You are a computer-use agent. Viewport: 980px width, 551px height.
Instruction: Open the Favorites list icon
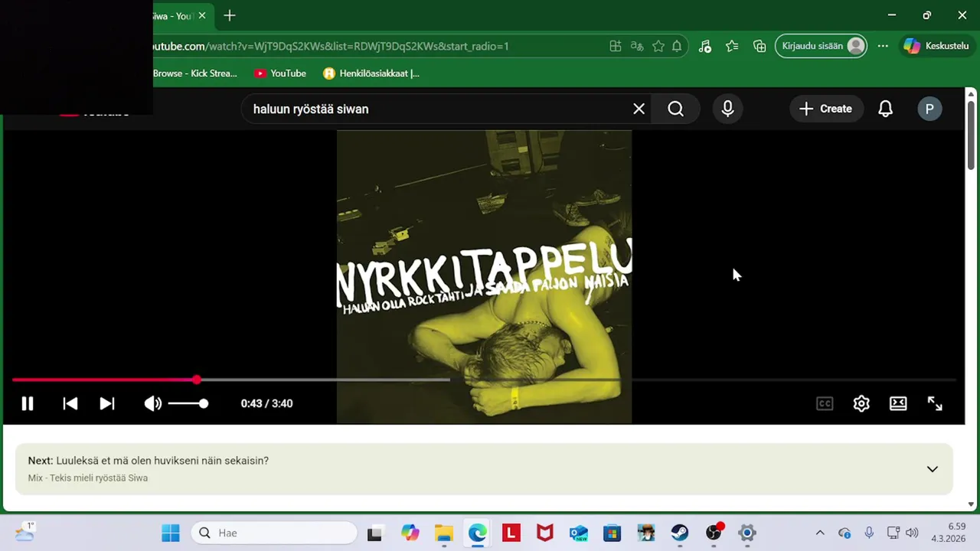click(732, 46)
